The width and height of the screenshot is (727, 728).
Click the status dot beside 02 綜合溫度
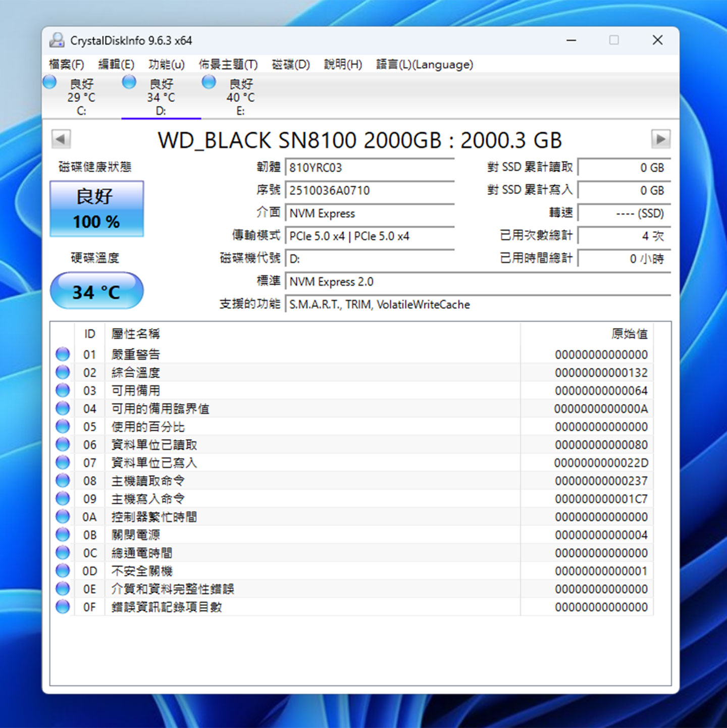click(x=63, y=372)
